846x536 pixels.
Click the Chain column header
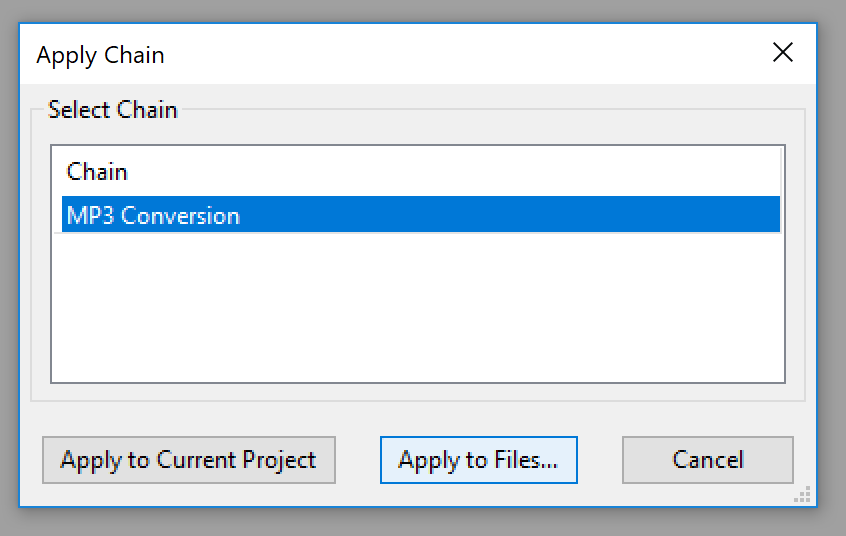tap(97, 172)
